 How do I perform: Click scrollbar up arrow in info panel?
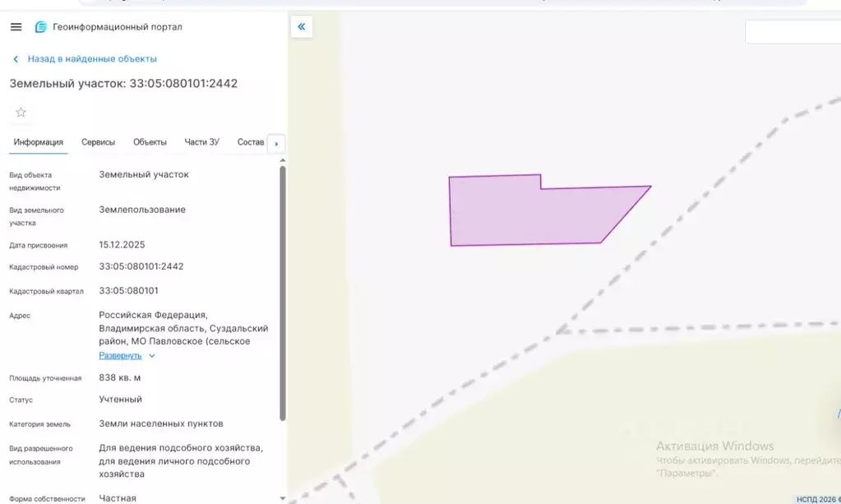[x=283, y=160]
